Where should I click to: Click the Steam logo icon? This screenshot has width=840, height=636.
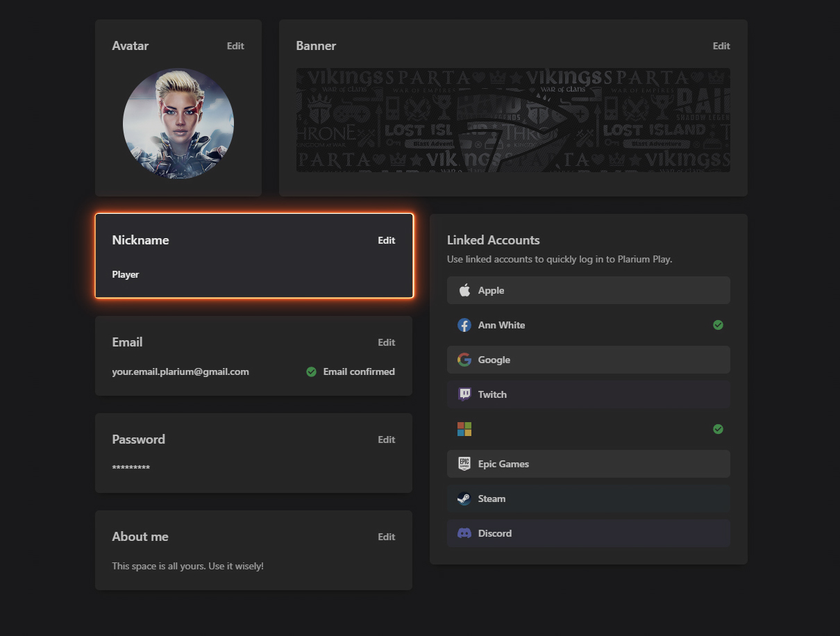(464, 499)
